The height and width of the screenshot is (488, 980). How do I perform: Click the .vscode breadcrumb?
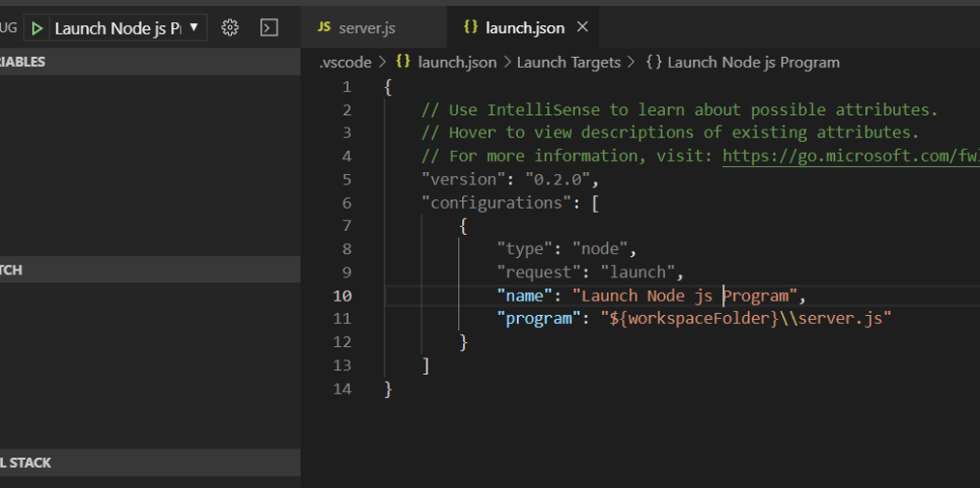344,63
